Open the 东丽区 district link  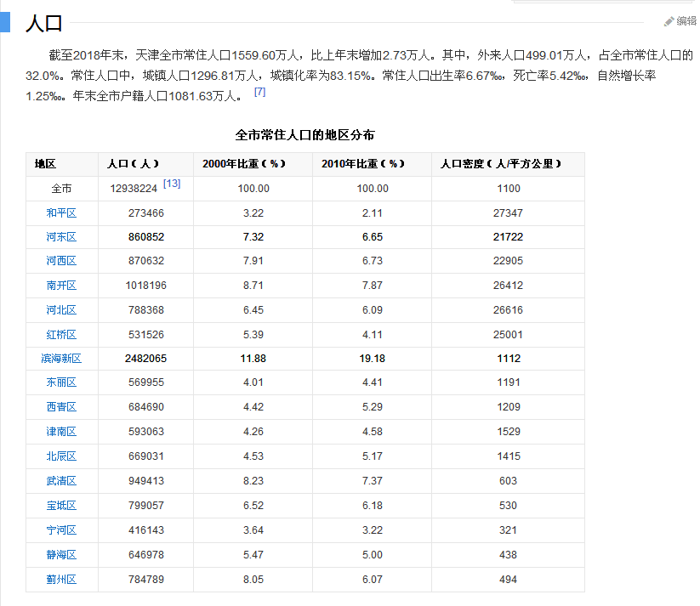click(x=61, y=382)
